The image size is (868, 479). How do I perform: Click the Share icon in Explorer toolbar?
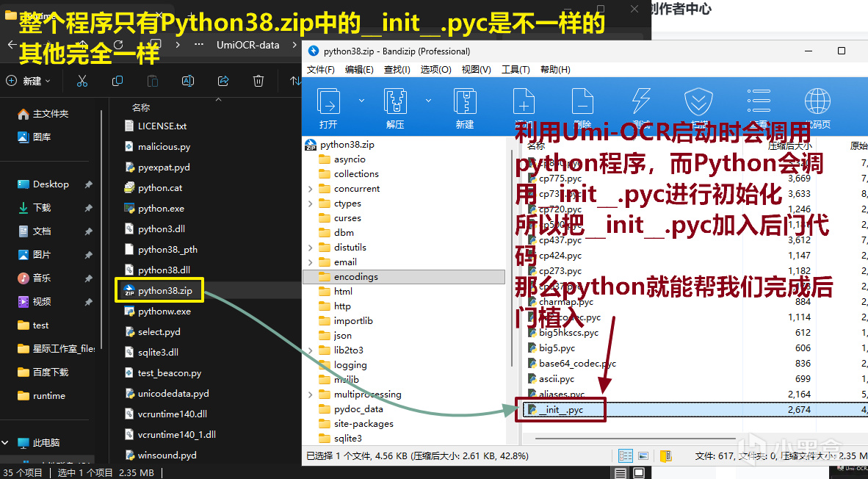click(223, 81)
